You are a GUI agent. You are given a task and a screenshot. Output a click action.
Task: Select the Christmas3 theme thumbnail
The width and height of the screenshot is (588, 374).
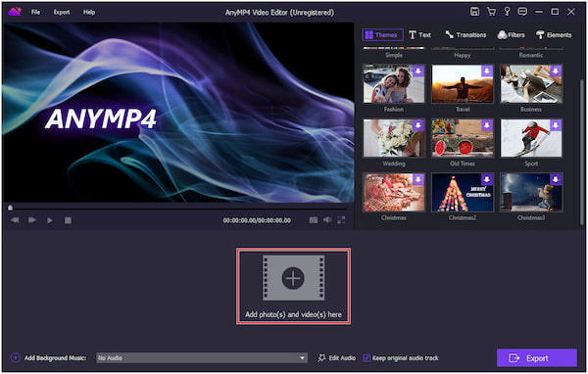pyautogui.click(x=531, y=193)
